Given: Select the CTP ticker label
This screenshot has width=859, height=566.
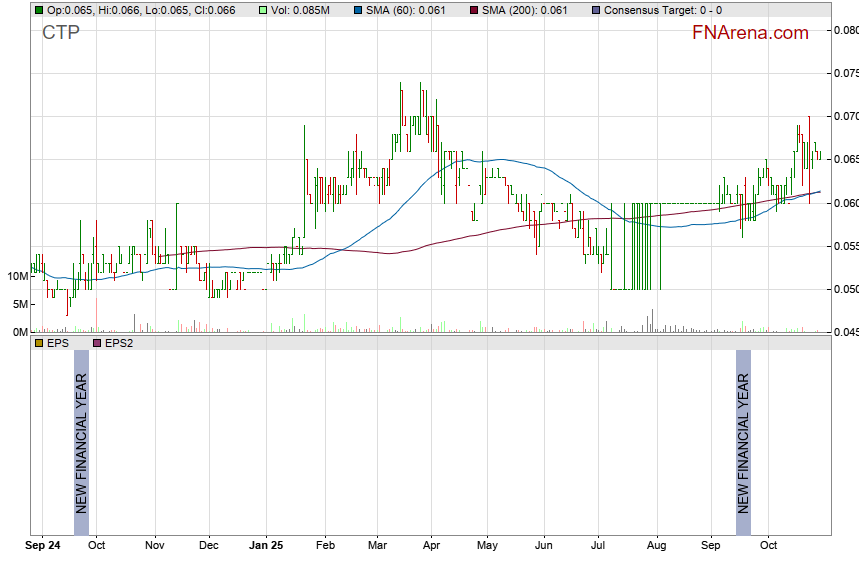Looking at the screenshot, I should tap(61, 33).
